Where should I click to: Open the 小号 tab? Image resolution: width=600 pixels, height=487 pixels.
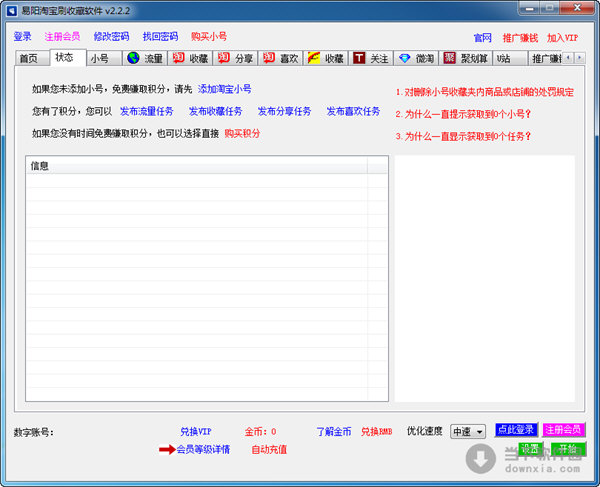[x=104, y=59]
